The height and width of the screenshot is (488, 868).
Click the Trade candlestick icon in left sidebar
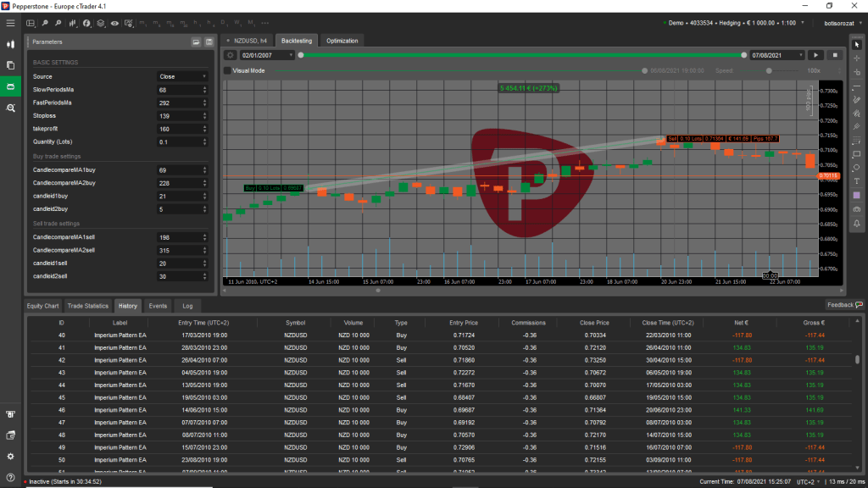10,43
